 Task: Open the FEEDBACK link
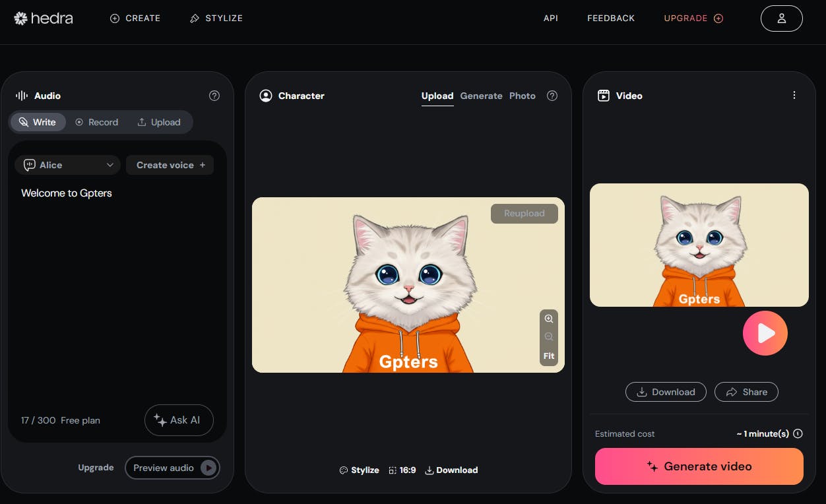tap(611, 18)
